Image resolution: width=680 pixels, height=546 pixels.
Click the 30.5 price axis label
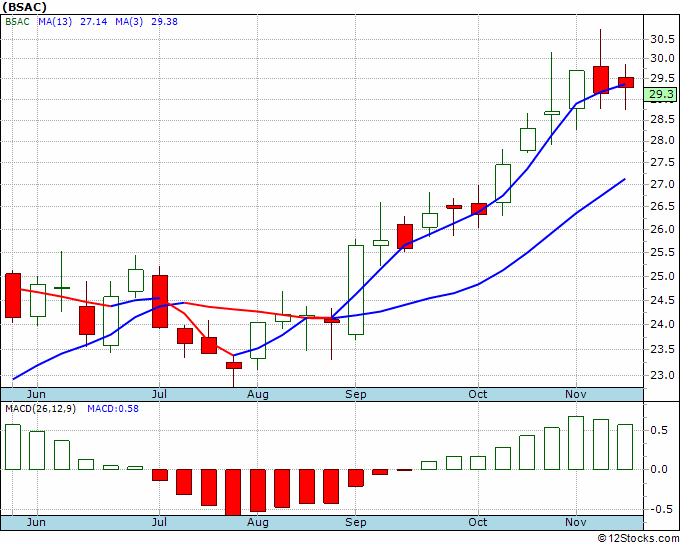(662, 39)
